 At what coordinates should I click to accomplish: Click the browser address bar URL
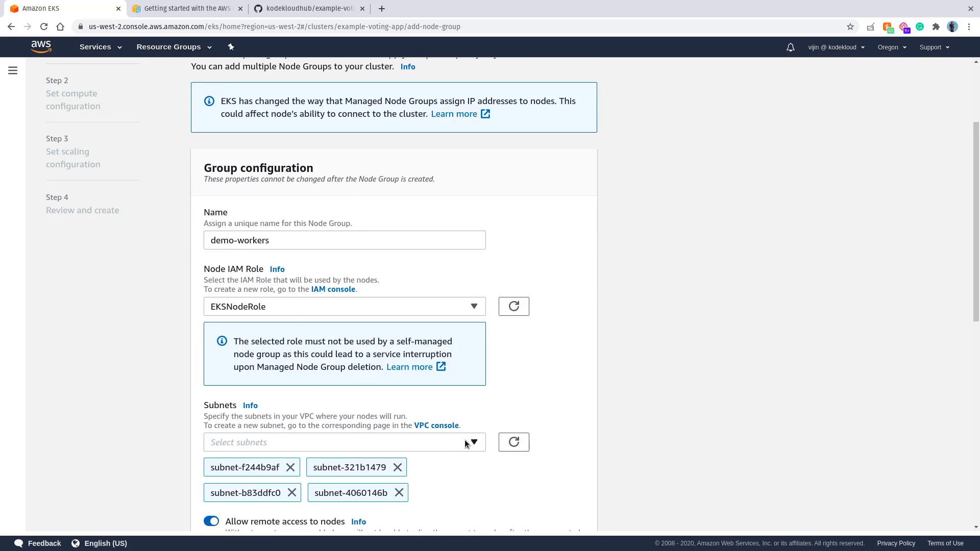point(275,27)
